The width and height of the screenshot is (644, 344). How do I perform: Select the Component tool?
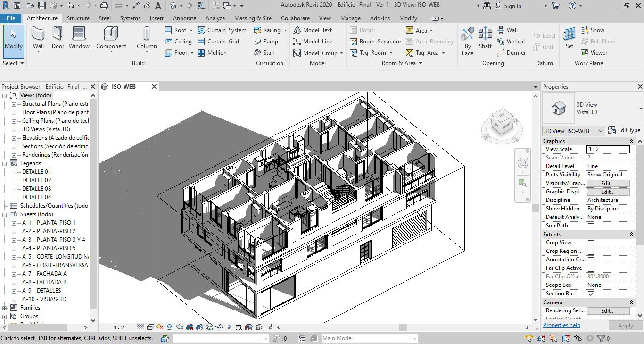tap(111, 39)
